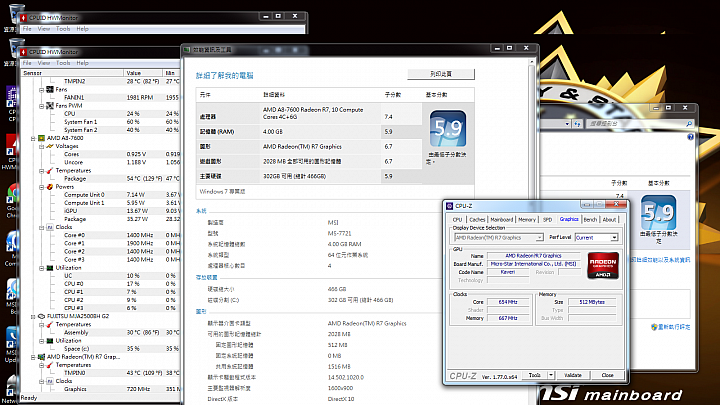Click the Voltages lightning icon under AMD A8-7600
The height and width of the screenshot is (405, 720).
point(50,146)
